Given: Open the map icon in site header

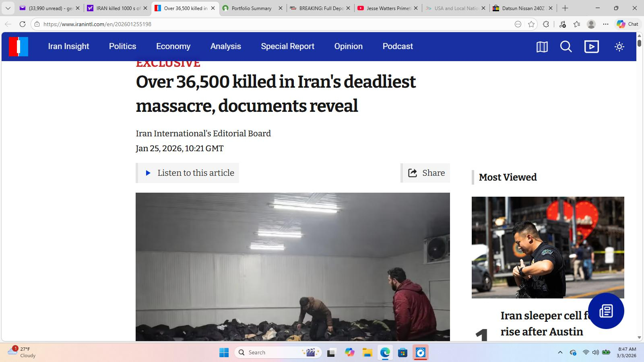Looking at the screenshot, I should pyautogui.click(x=542, y=47).
